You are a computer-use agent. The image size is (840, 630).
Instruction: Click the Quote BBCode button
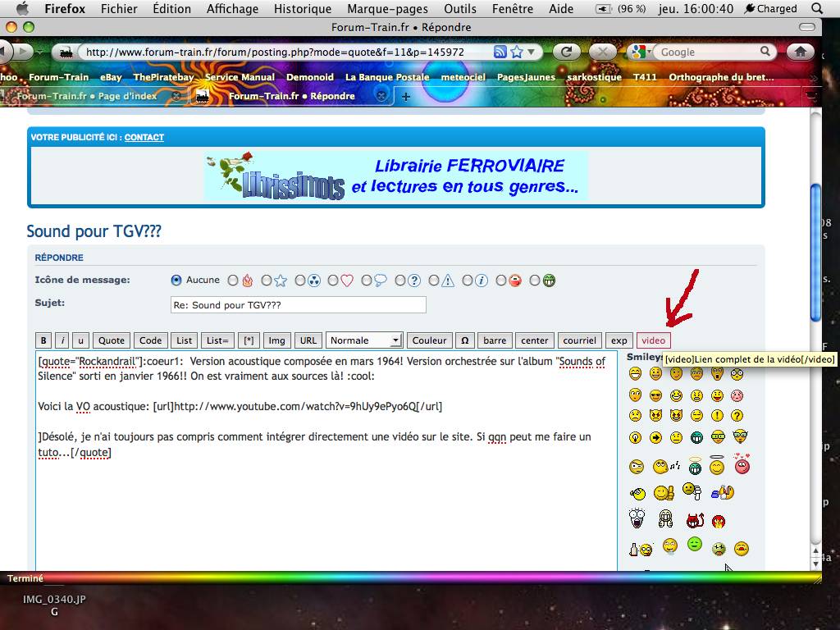click(112, 340)
